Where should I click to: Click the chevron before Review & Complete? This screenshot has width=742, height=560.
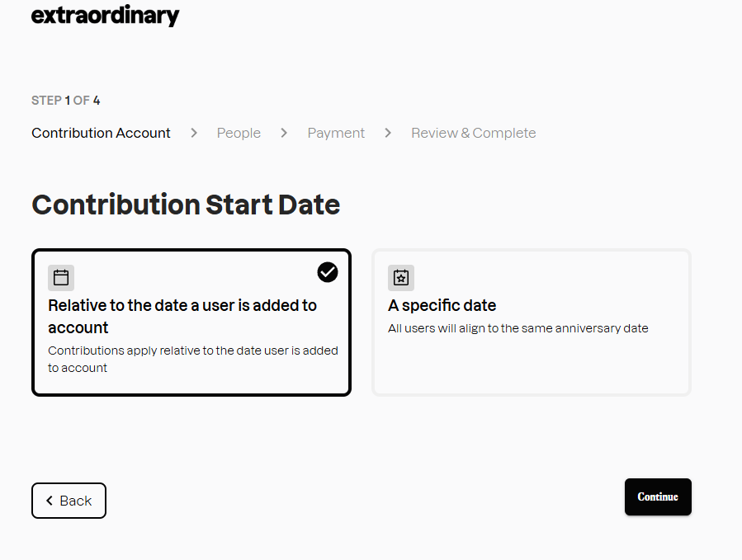tap(388, 133)
